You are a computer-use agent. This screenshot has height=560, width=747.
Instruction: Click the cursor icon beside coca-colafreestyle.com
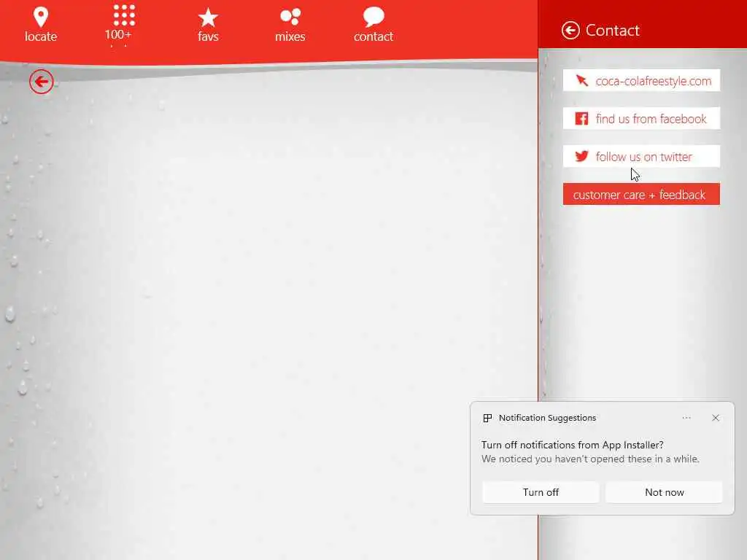pos(581,80)
